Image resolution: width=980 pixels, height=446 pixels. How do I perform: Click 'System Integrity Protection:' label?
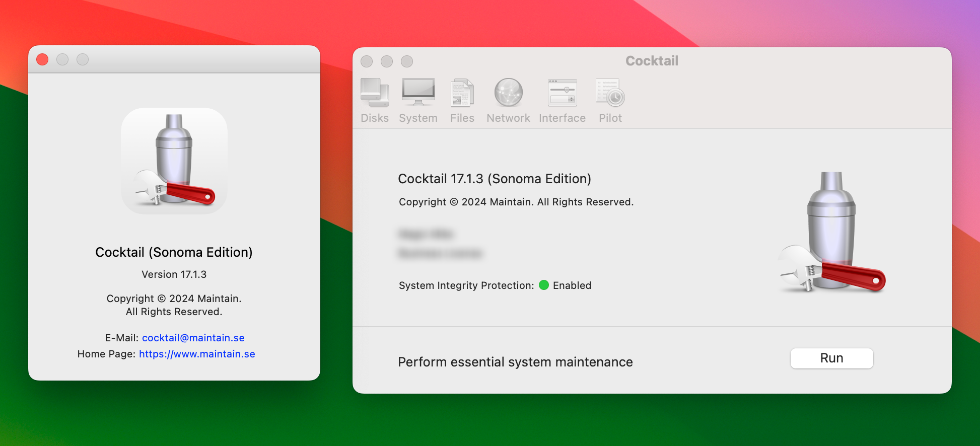pos(466,285)
